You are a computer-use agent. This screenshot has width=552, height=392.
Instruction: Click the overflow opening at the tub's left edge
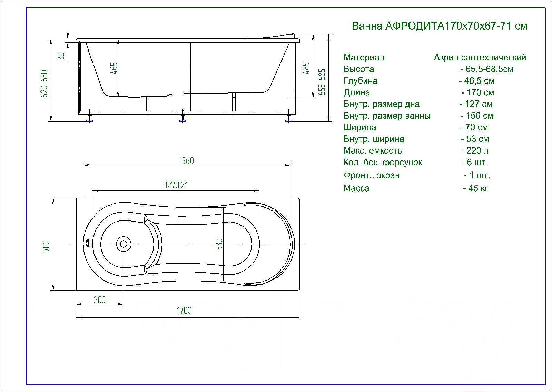click(x=87, y=244)
